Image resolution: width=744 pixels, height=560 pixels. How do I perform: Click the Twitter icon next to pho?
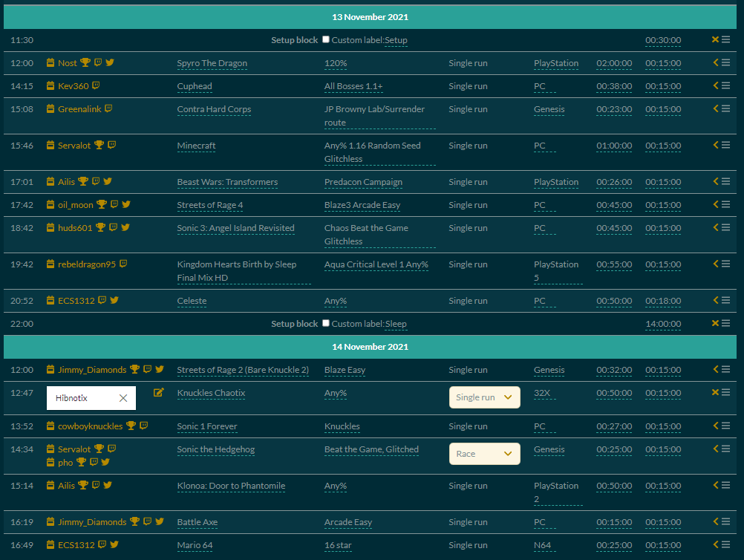coord(105,462)
